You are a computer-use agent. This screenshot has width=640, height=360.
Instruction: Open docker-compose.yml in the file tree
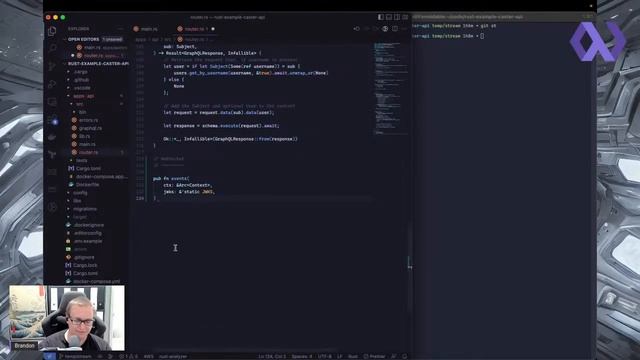(x=97, y=281)
